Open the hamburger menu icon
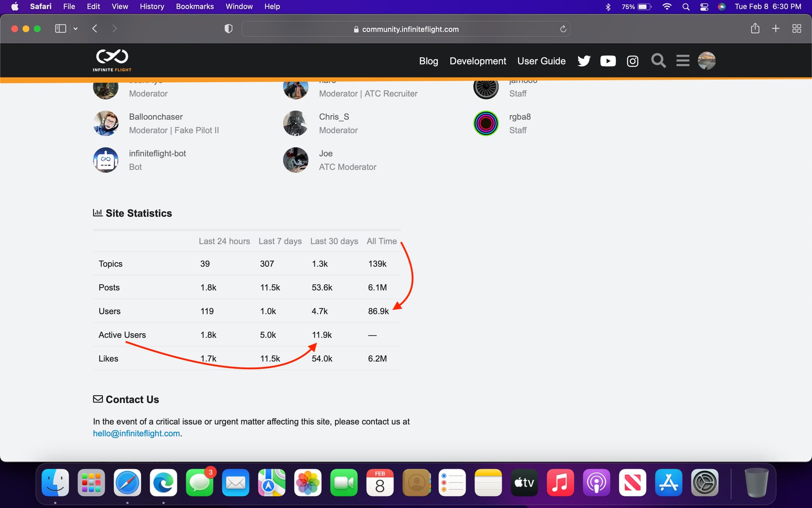Viewport: 812px width, 508px height. click(x=683, y=61)
